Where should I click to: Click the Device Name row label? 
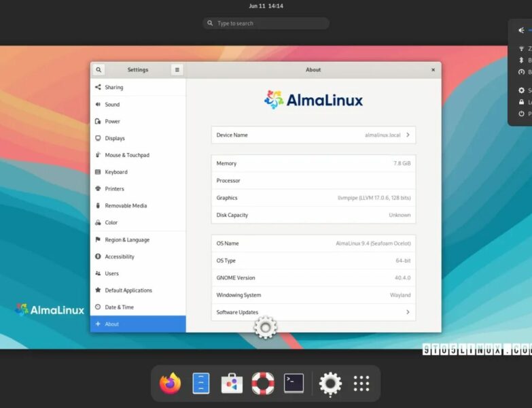click(x=232, y=135)
